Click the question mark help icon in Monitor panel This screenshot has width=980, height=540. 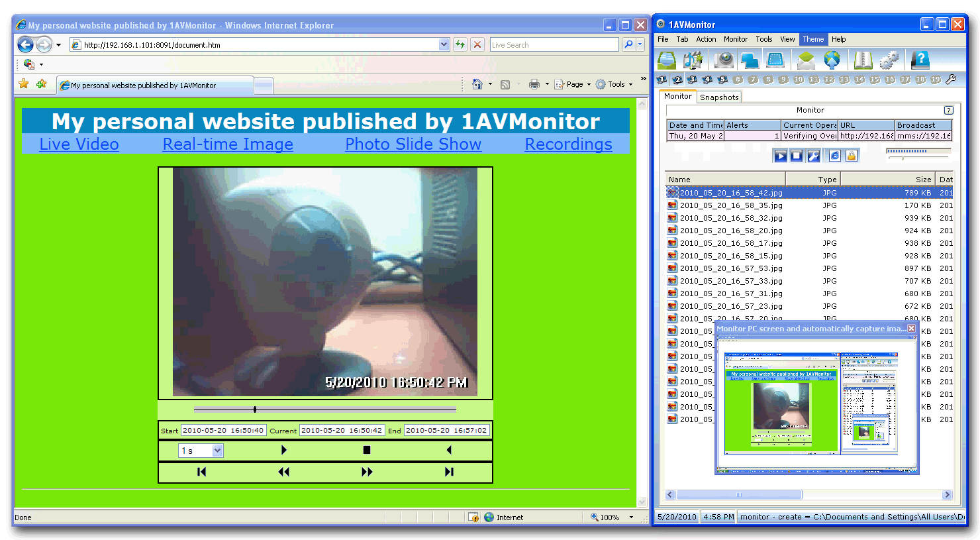pyautogui.click(x=948, y=110)
